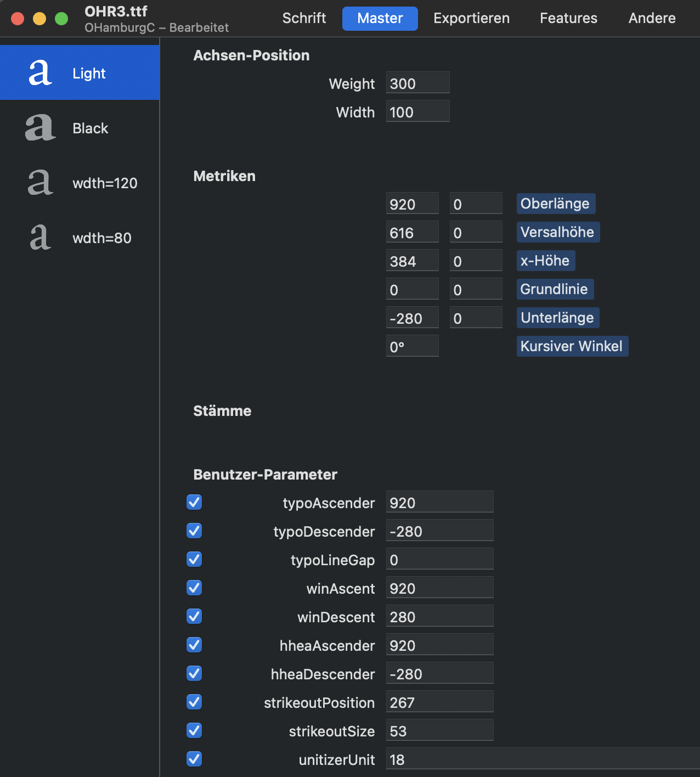Click the Versalhöhe metric label button
This screenshot has width=700, height=777.
pyautogui.click(x=558, y=232)
